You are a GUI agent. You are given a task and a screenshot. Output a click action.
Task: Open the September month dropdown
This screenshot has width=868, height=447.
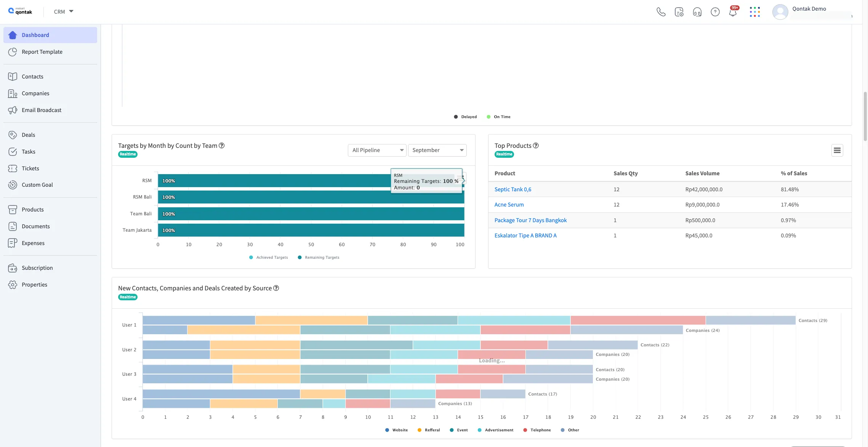tap(437, 150)
